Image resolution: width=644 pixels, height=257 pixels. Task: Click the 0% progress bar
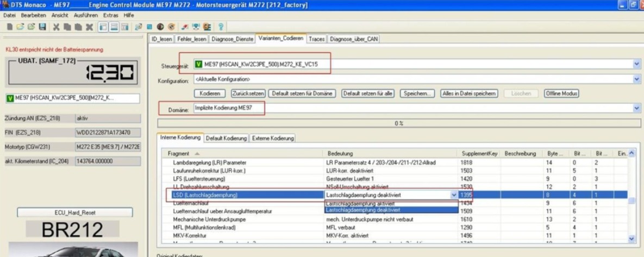pos(398,123)
